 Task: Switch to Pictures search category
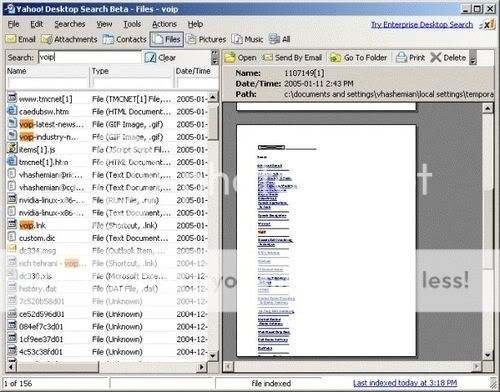(x=206, y=39)
